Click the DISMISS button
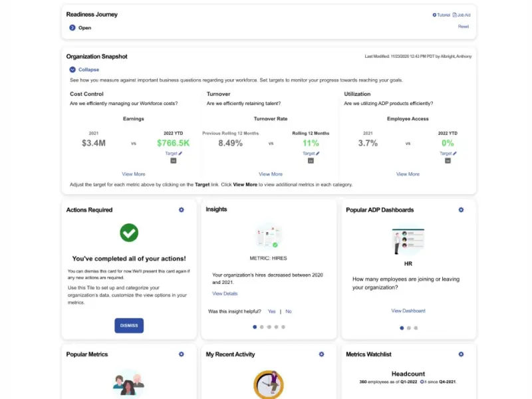The height and width of the screenshot is (399, 532). 129,325
